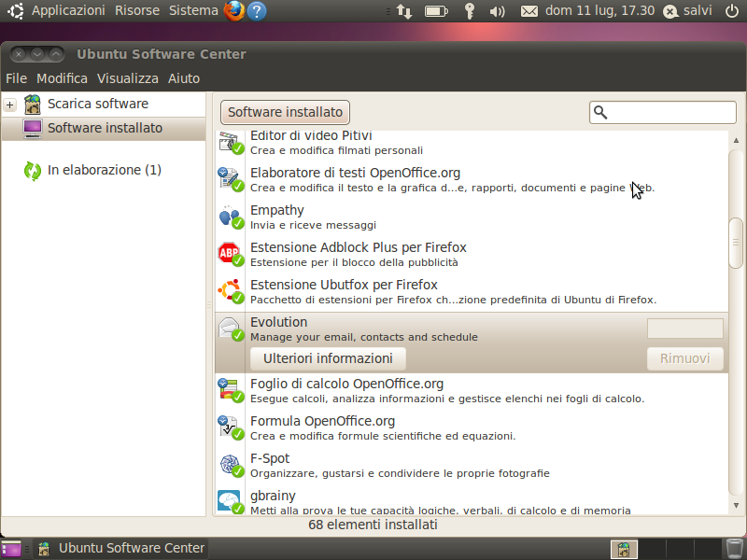The width and height of the screenshot is (747, 560).
Task: Open the Aiuto menu
Action: 184,78
